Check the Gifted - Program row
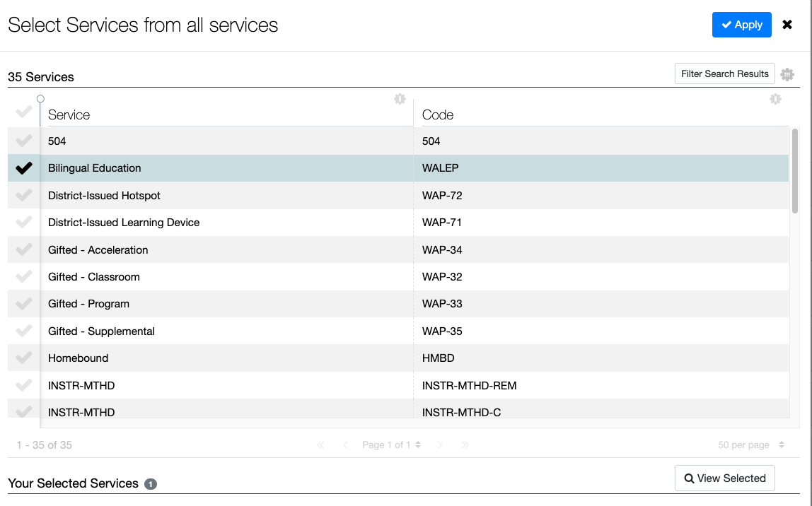Screen dimensions: 812x506 click(24, 304)
